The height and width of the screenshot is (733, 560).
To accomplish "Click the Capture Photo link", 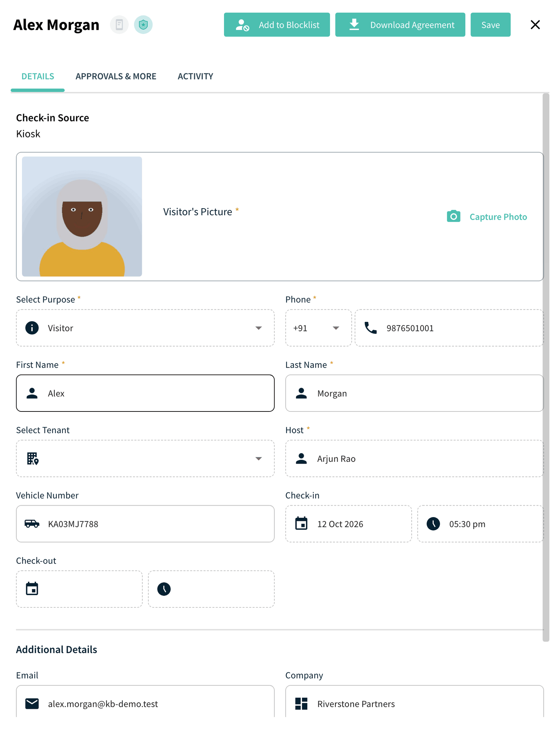I will (x=498, y=217).
